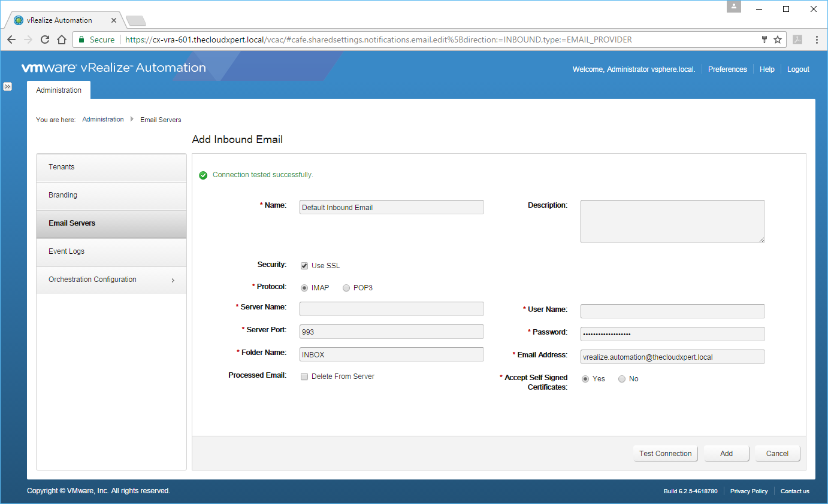This screenshot has width=828, height=504.
Task: Select POP3 protocol radio button
Action: click(x=346, y=288)
